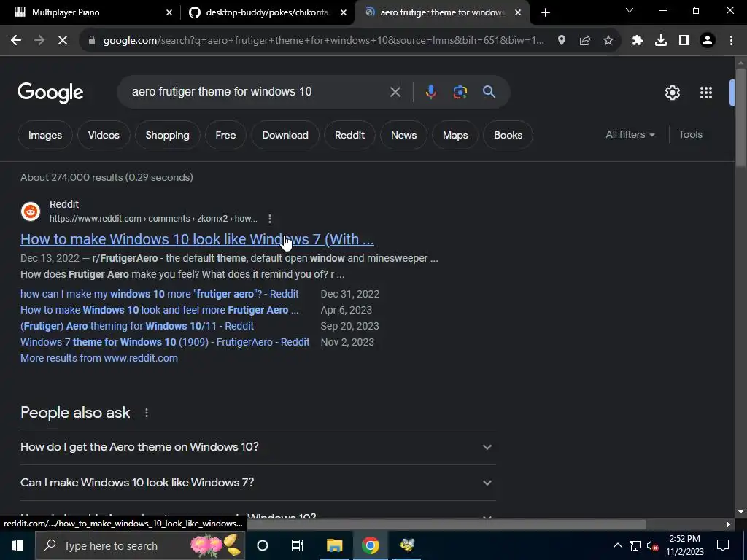Switch to the desktop-buddy GitHub tab
Screen dimensions: 747x560
tap(267, 12)
